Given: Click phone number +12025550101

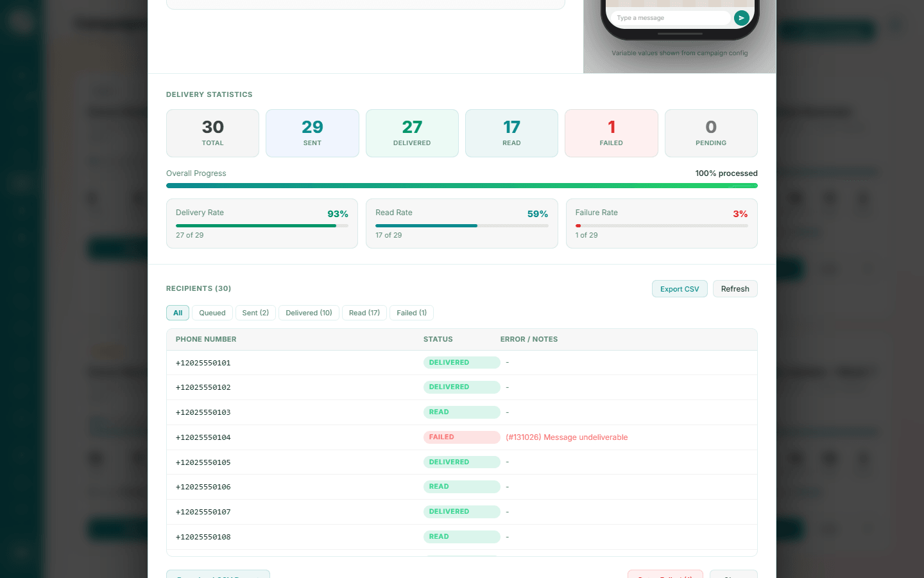Looking at the screenshot, I should click(x=203, y=363).
